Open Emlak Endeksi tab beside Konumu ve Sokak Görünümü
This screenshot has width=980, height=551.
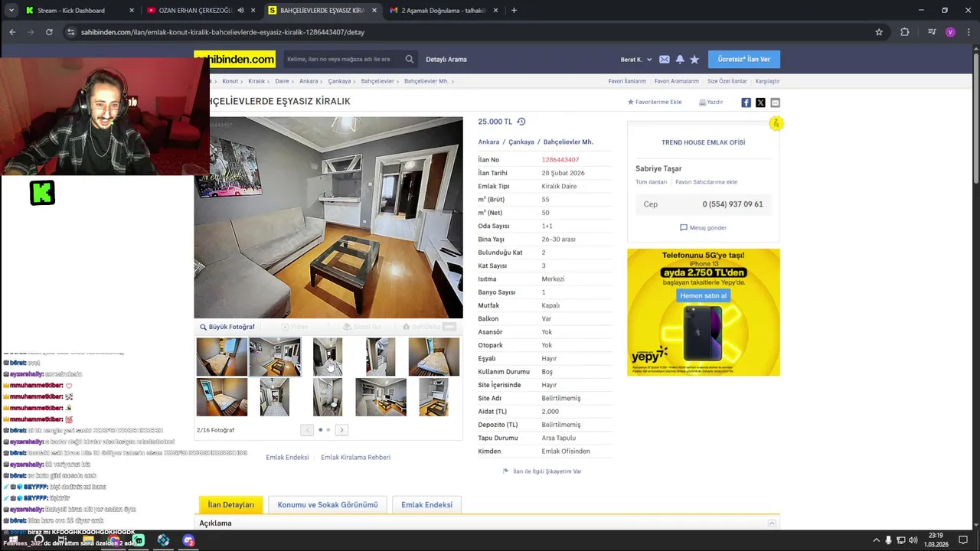coord(426,505)
